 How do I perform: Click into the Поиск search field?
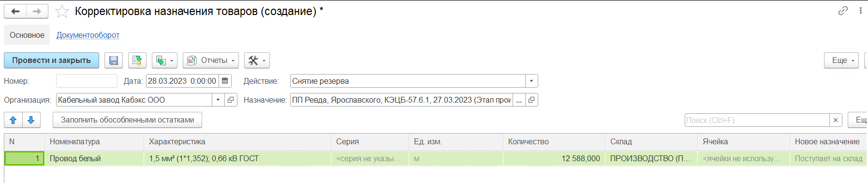(757, 120)
